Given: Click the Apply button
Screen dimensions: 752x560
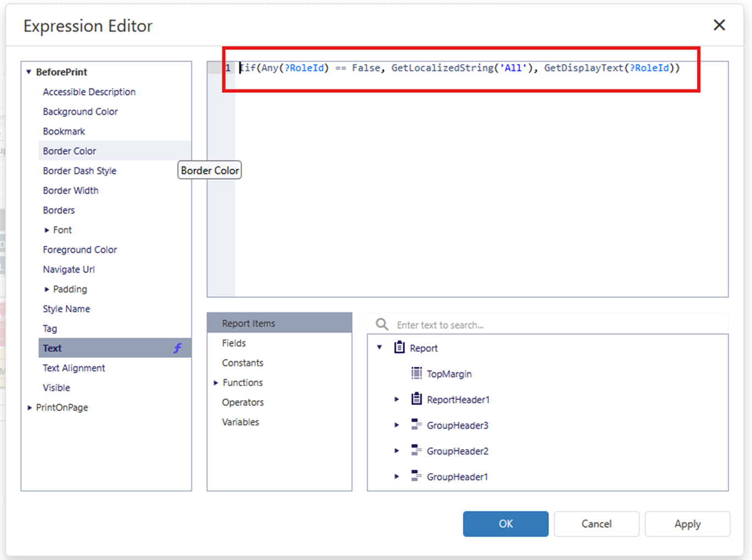Looking at the screenshot, I should (x=687, y=524).
